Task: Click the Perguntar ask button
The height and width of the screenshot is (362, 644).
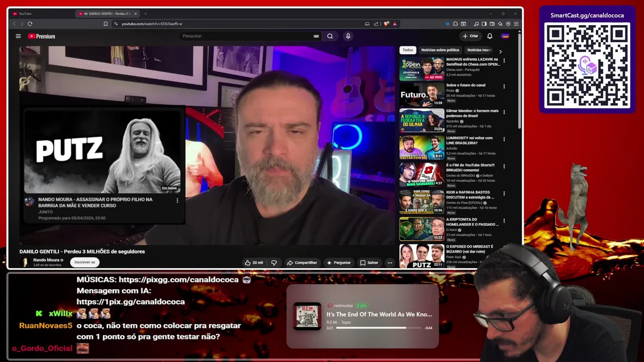Action: 339,262
